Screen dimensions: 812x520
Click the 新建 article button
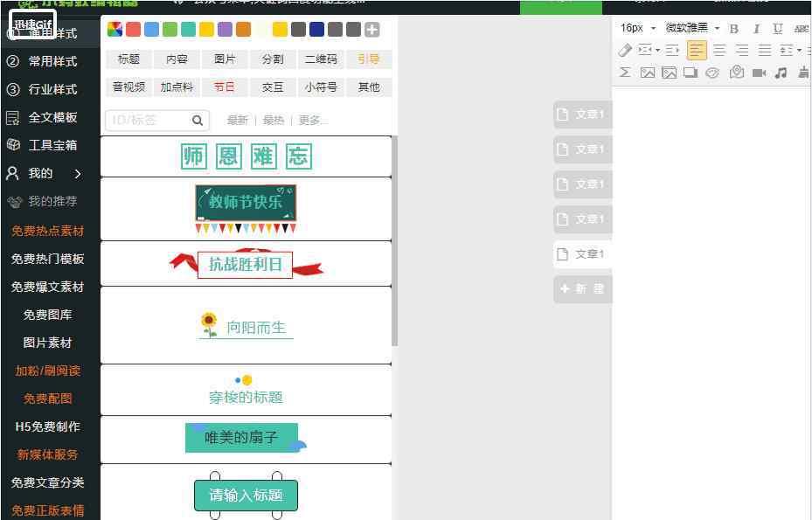[x=583, y=289]
